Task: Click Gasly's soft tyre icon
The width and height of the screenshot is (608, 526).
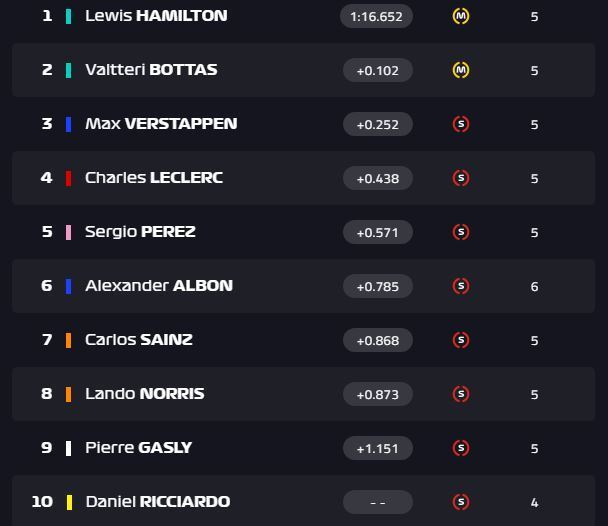Action: pos(461,448)
